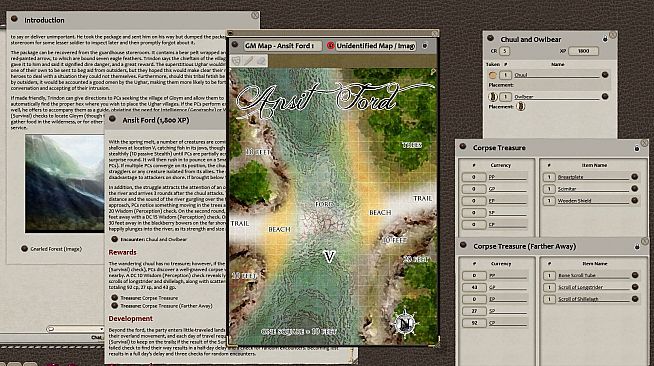Click the GM Map - Ansit Ford name field
This screenshot has height=366, width=654.
(x=282, y=45)
